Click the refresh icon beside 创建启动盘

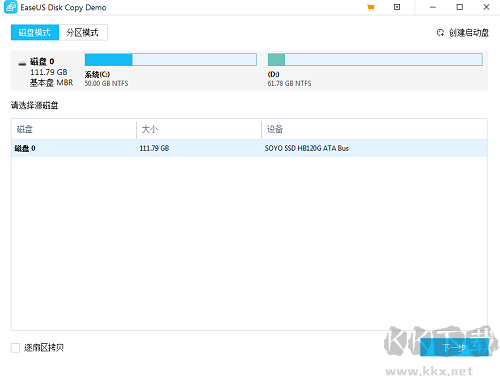pyautogui.click(x=440, y=33)
